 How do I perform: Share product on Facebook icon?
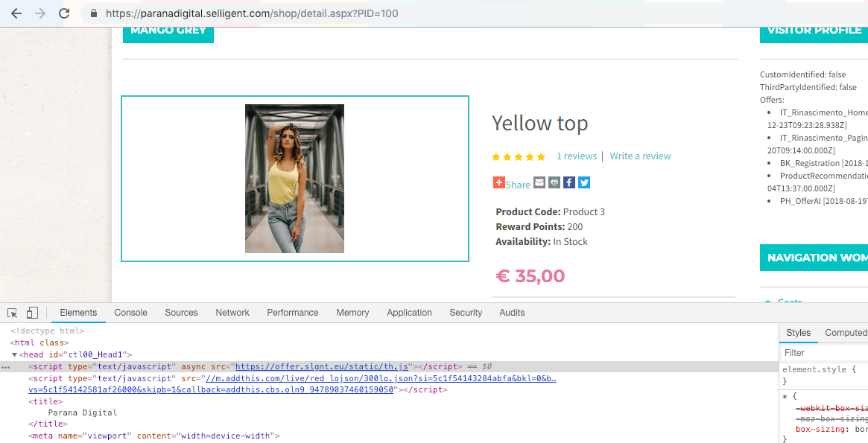click(x=569, y=182)
